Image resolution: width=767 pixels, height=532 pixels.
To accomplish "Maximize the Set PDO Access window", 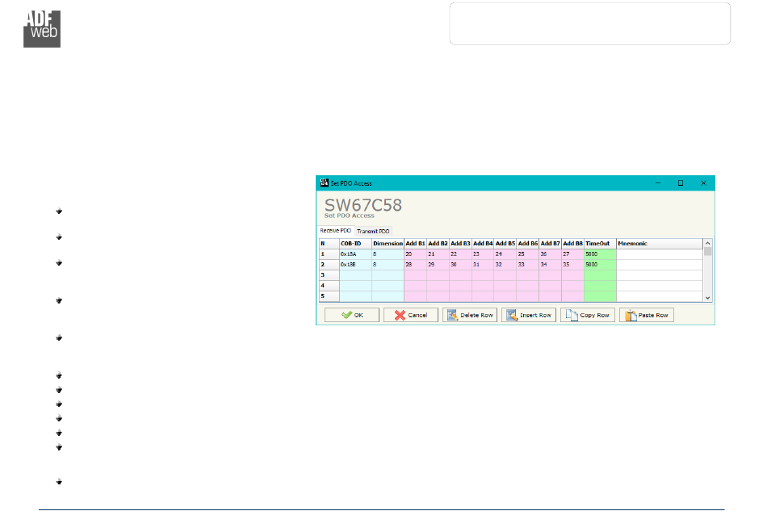I will (x=680, y=183).
